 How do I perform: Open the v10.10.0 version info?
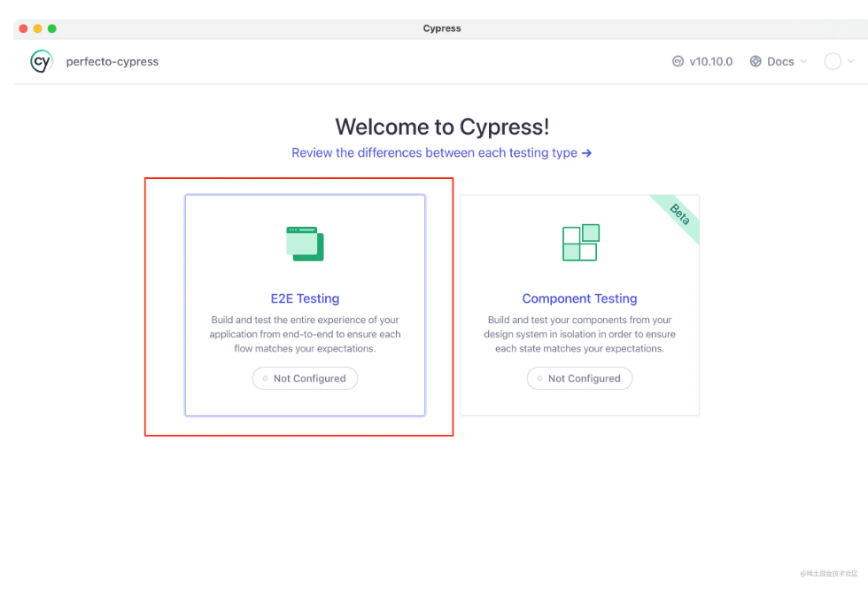(x=710, y=61)
